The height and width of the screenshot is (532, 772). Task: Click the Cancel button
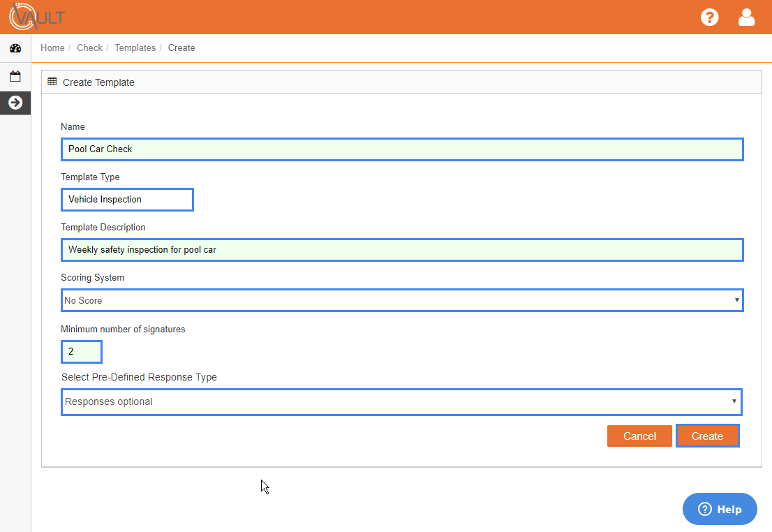(639, 436)
